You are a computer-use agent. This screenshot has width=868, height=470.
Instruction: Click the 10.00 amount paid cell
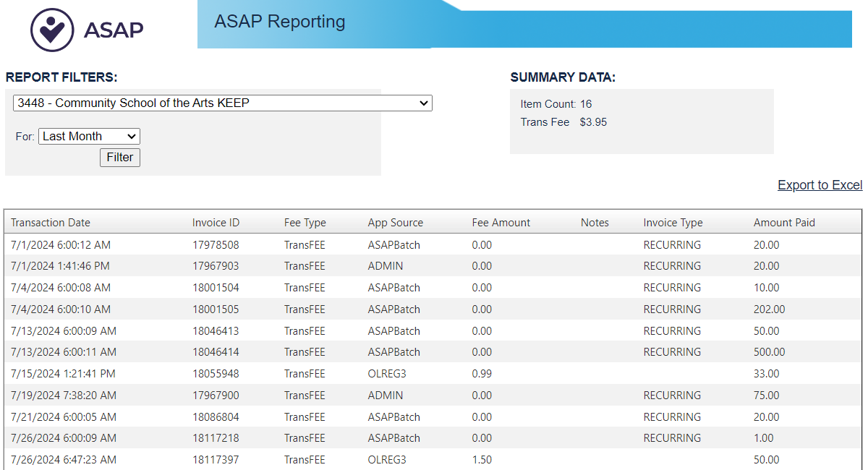point(767,288)
